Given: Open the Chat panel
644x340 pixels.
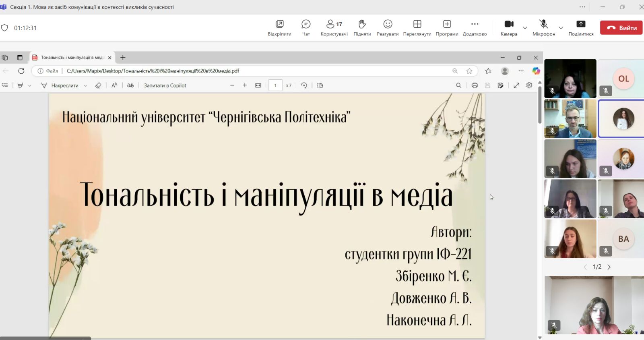Looking at the screenshot, I should [x=306, y=28].
